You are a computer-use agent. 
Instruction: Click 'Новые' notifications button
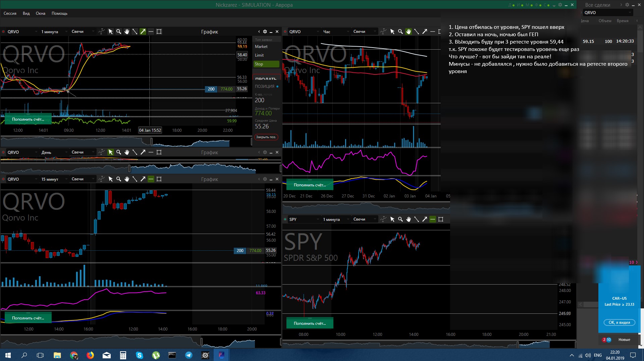(624, 340)
